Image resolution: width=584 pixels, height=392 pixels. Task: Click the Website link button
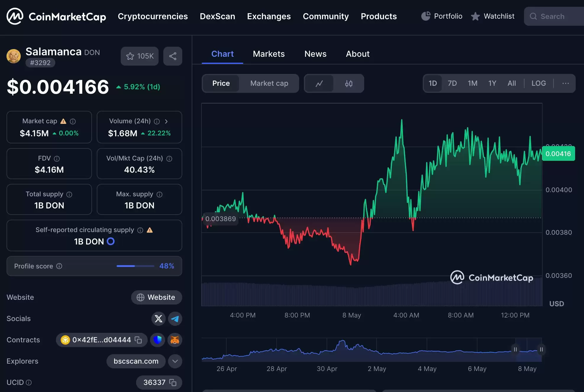157,297
